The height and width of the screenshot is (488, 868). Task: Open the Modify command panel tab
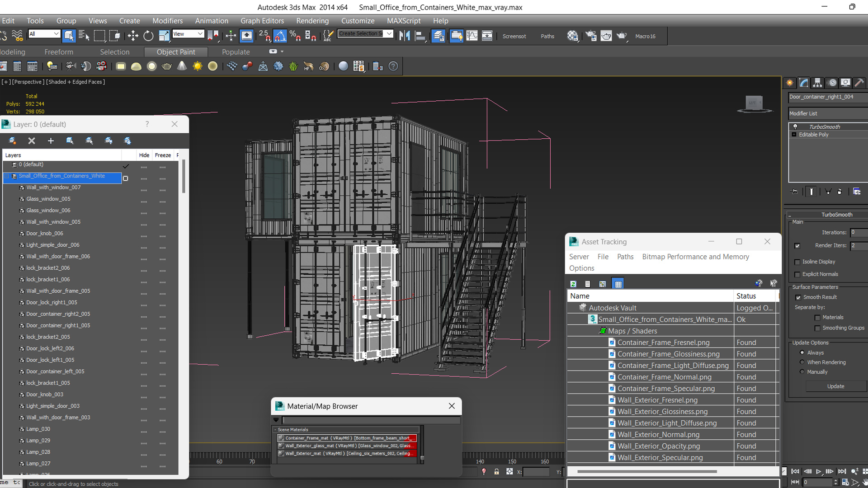pyautogui.click(x=804, y=83)
